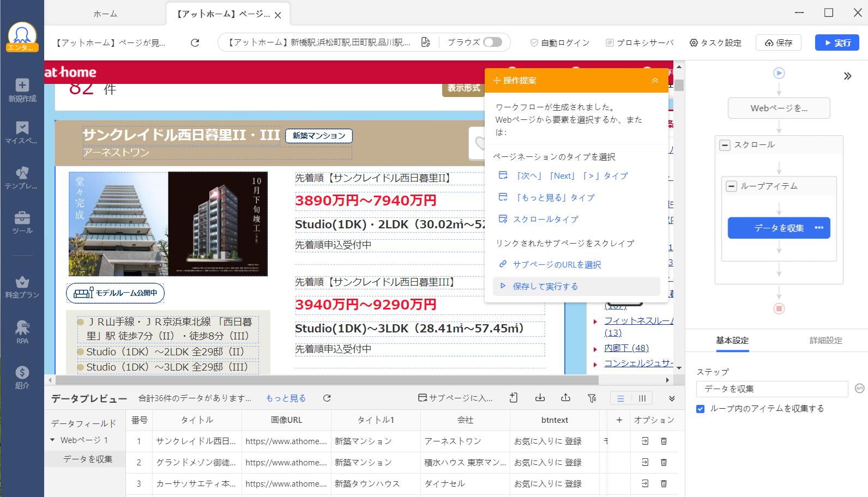Add a new column with plus

click(x=619, y=420)
